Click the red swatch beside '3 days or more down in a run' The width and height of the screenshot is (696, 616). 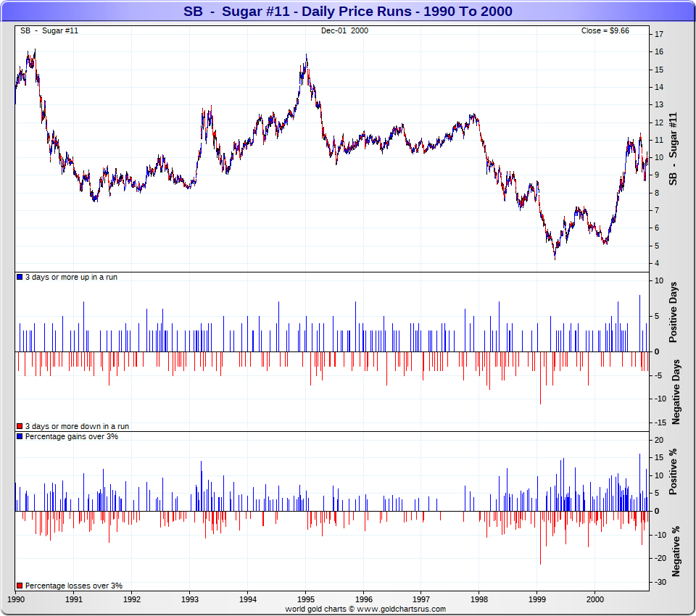click(20, 426)
